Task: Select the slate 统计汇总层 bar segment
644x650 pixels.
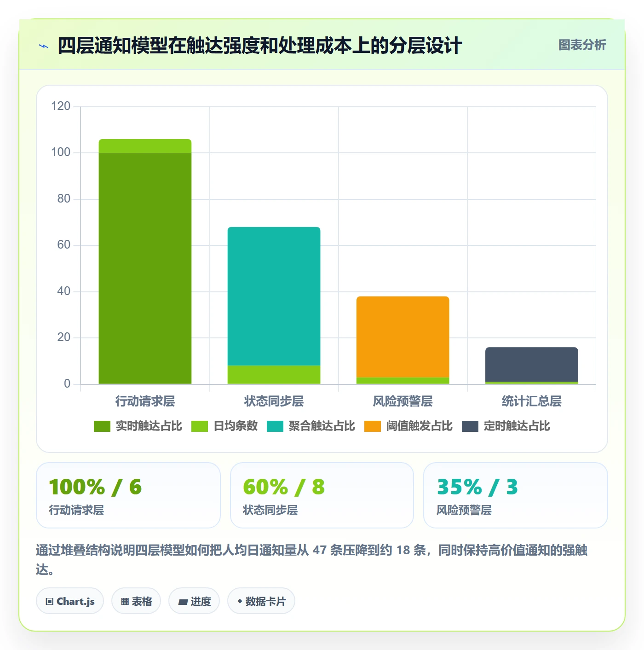Action: pyautogui.click(x=532, y=365)
